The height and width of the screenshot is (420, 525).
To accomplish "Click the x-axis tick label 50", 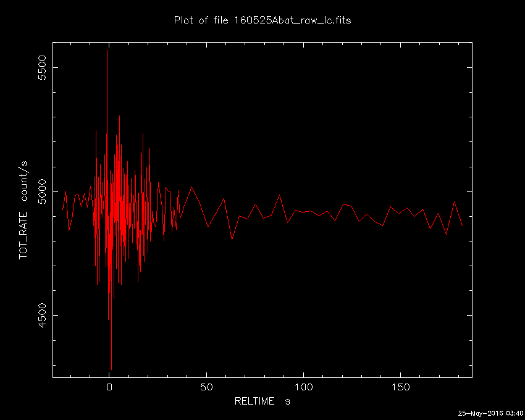I will pos(206,387).
